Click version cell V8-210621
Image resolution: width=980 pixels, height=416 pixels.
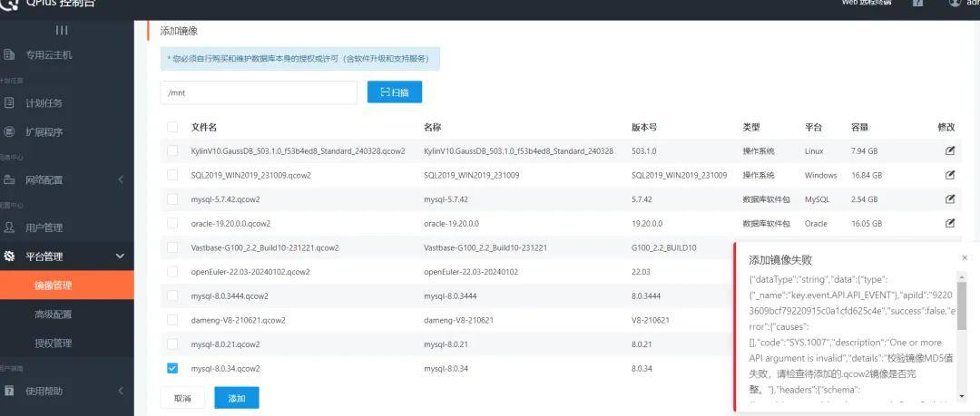pos(651,321)
